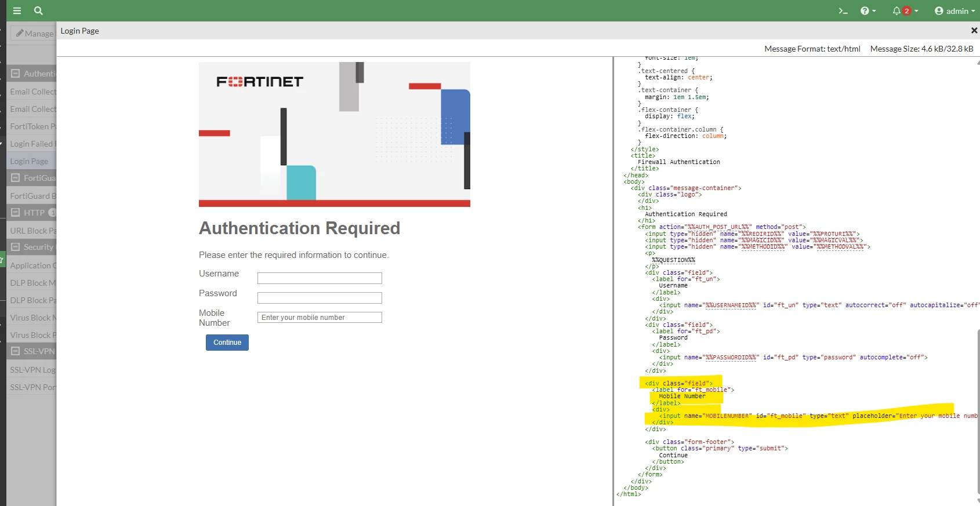Screen dimensions: 980x506
Task: Select the FortiGuard Block page item
Action: 32,196
